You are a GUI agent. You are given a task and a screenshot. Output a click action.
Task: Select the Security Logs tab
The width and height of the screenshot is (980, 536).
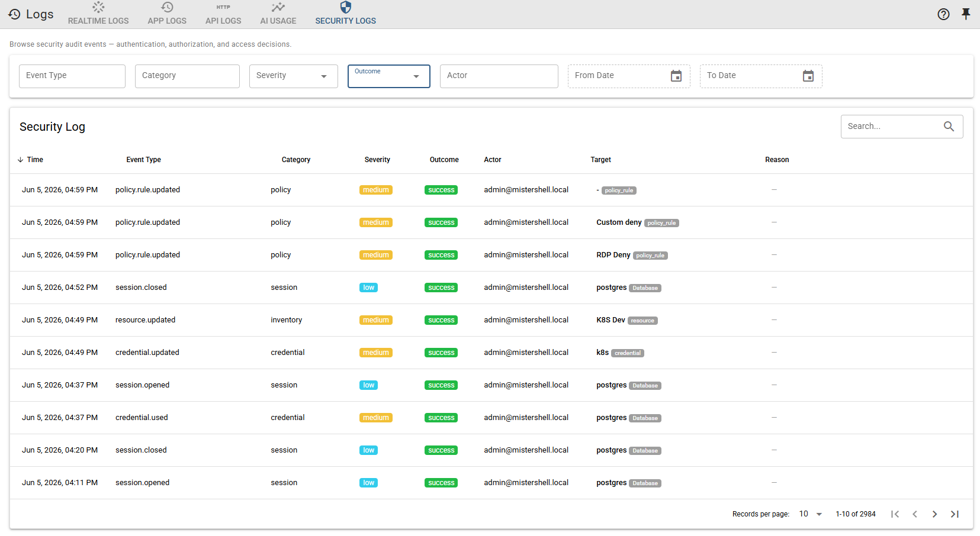(x=346, y=14)
